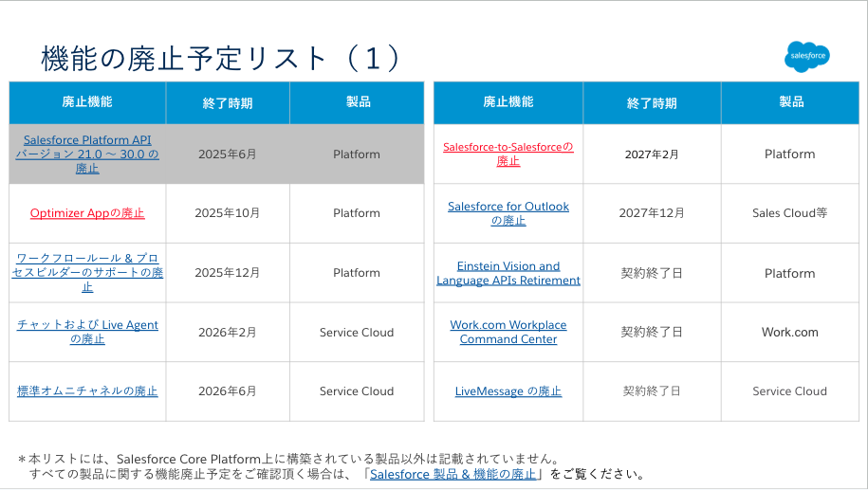The image size is (868, 490).
Task: Click 契約終了日 in the Einstein Vision row
Action: click(x=652, y=273)
